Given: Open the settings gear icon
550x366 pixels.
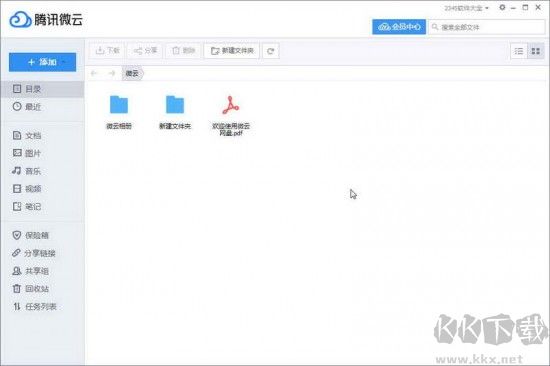Looking at the screenshot, I should 502,7.
